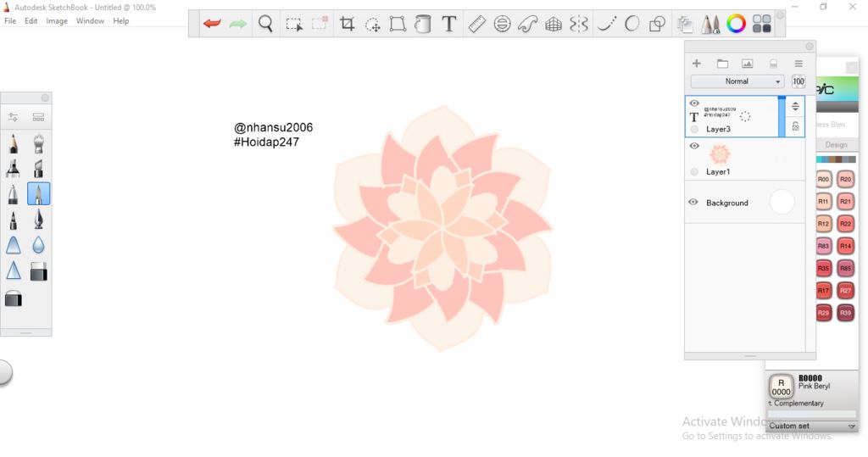Choose the R14 Copic marker color

pyautogui.click(x=845, y=246)
